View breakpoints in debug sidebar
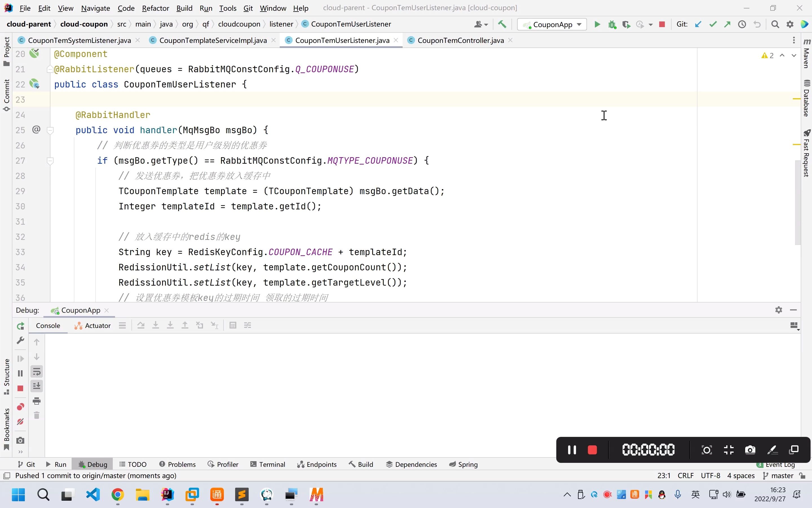Viewport: 812px width, 508px height. pyautogui.click(x=21, y=407)
